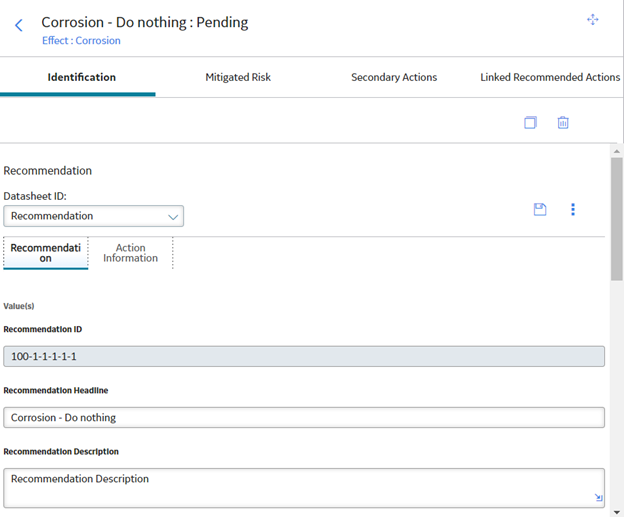Select the Recommendation sub-tab
This screenshot has width=624, height=517.
45,253
